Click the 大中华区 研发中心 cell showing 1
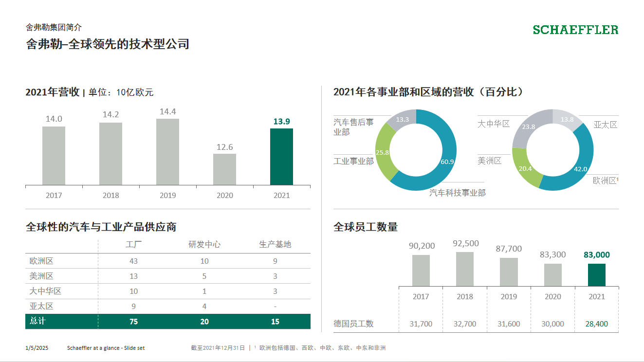This screenshot has height=362, width=644. [204, 291]
